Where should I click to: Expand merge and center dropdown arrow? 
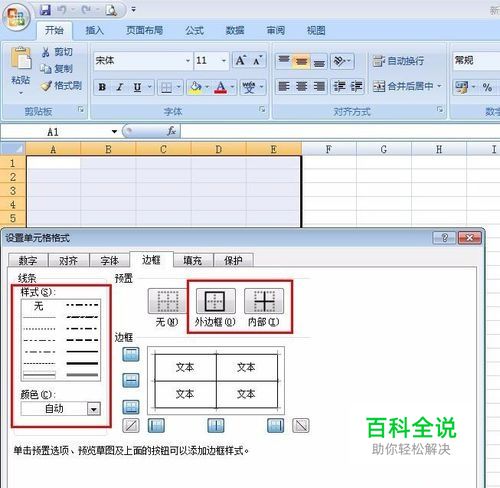tap(439, 86)
